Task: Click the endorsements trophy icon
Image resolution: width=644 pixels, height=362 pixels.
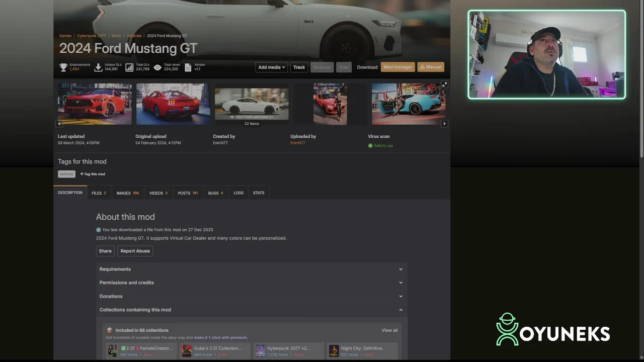Action: (x=63, y=67)
